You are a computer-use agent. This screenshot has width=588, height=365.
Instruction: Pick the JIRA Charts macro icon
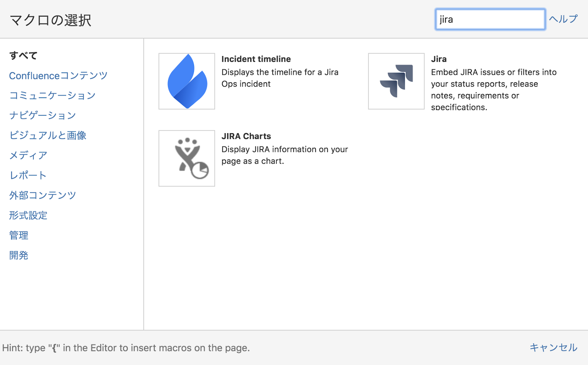(187, 158)
